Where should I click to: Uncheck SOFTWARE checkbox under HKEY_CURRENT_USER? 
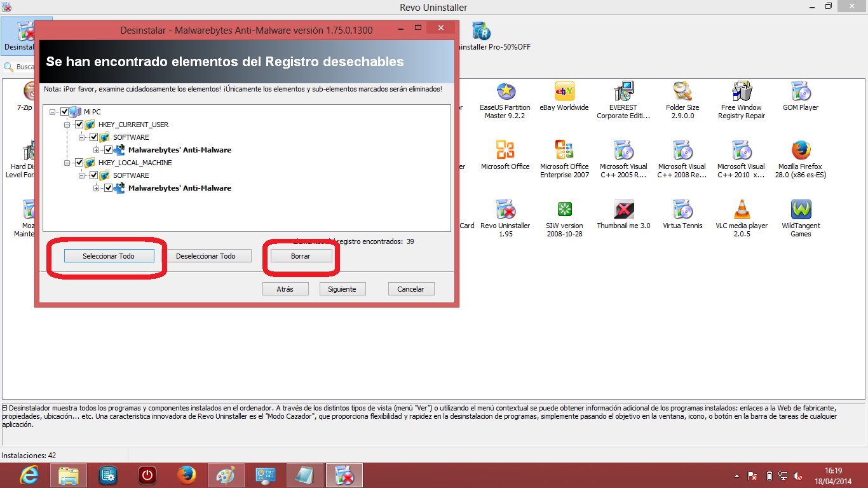point(94,137)
